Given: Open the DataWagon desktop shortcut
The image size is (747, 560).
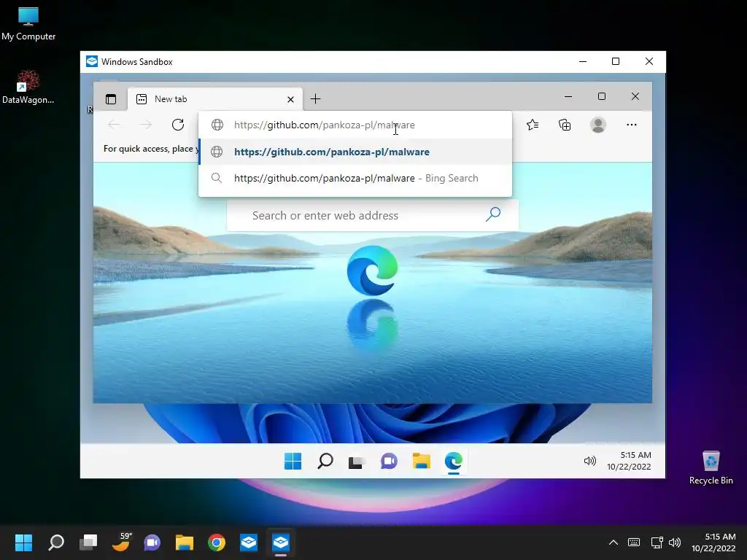Looking at the screenshot, I should pyautogui.click(x=28, y=87).
